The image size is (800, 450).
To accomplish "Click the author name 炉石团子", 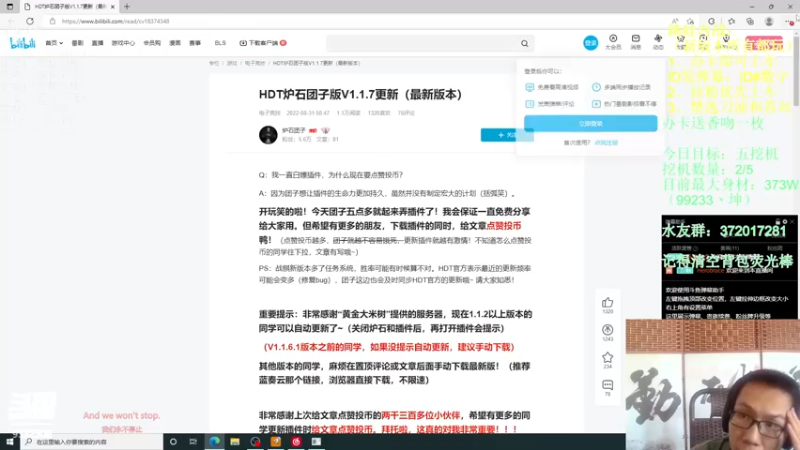I will tap(293, 131).
